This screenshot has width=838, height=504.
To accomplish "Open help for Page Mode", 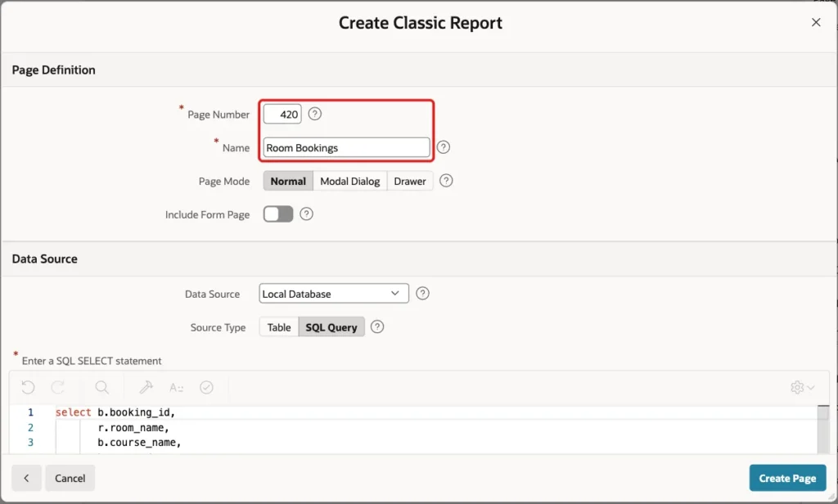I will point(446,181).
